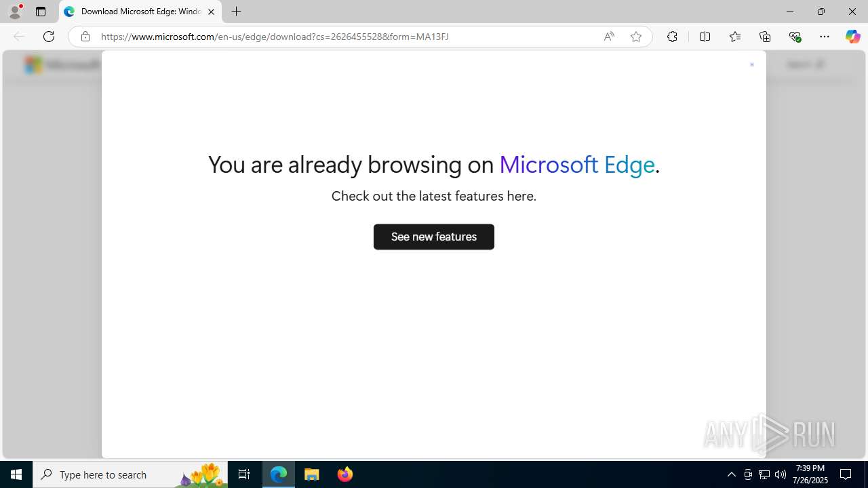The width and height of the screenshot is (868, 488).
Task: Open the clock showing 7:39 PM
Action: click(x=811, y=474)
